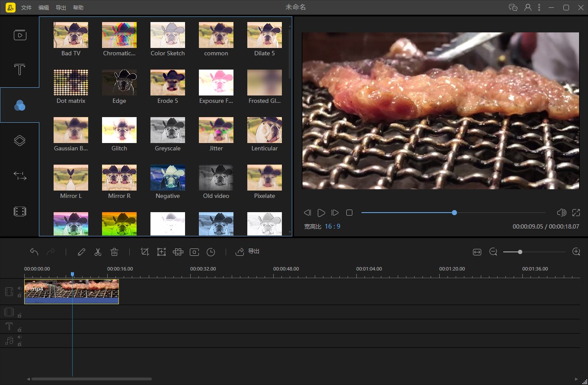Viewport: 588px width, 385px height.
Task: Undo the last action in the toolbar
Action: [x=34, y=252]
